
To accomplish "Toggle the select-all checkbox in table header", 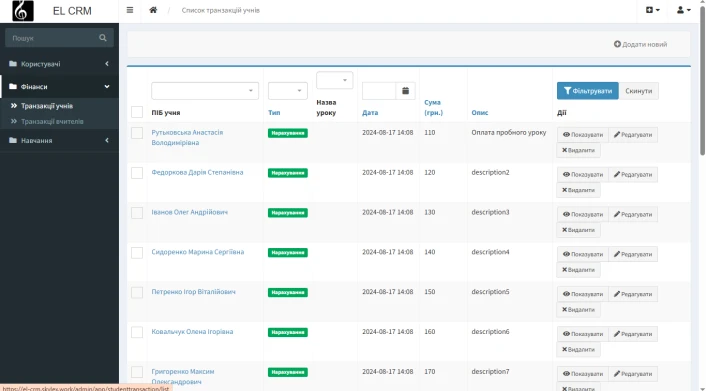I will pos(137,112).
